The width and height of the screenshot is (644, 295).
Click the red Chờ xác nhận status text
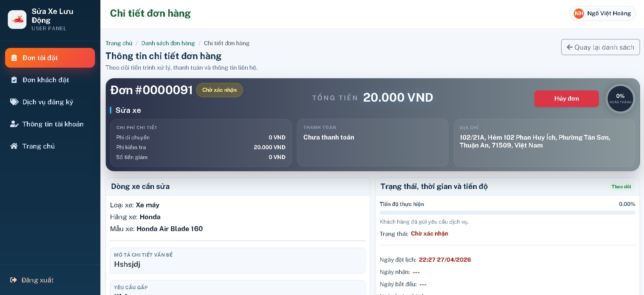(x=430, y=234)
